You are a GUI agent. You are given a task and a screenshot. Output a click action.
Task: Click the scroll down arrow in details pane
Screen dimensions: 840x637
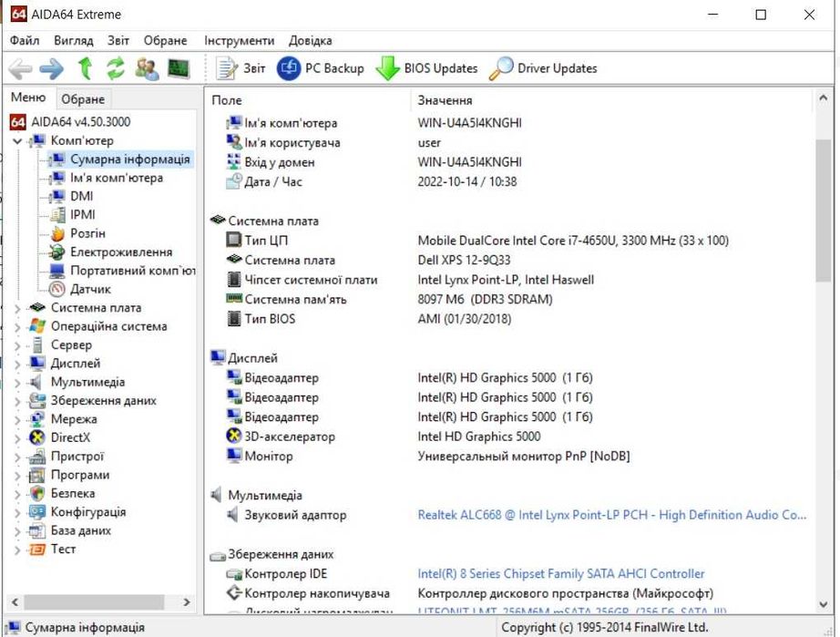823,605
